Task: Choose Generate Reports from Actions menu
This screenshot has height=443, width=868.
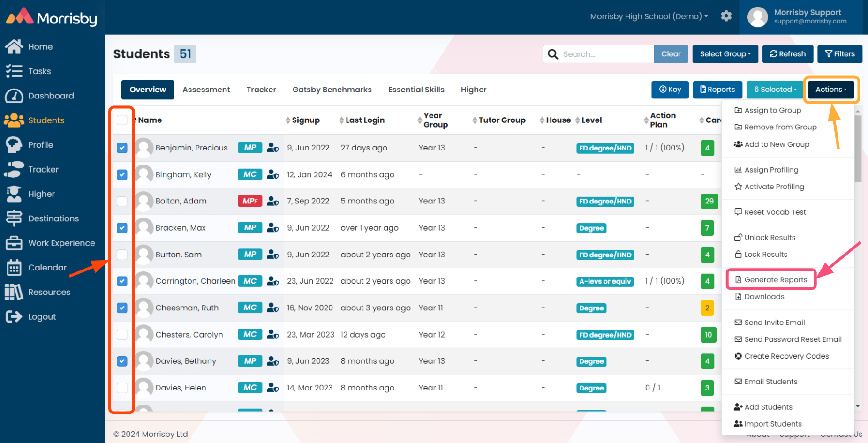Action: [771, 280]
